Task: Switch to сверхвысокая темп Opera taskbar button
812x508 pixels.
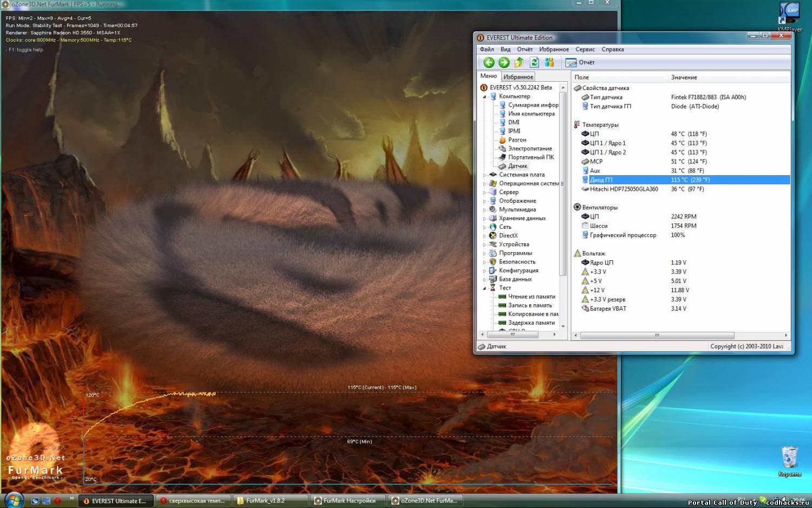Action: pyautogui.click(x=193, y=501)
